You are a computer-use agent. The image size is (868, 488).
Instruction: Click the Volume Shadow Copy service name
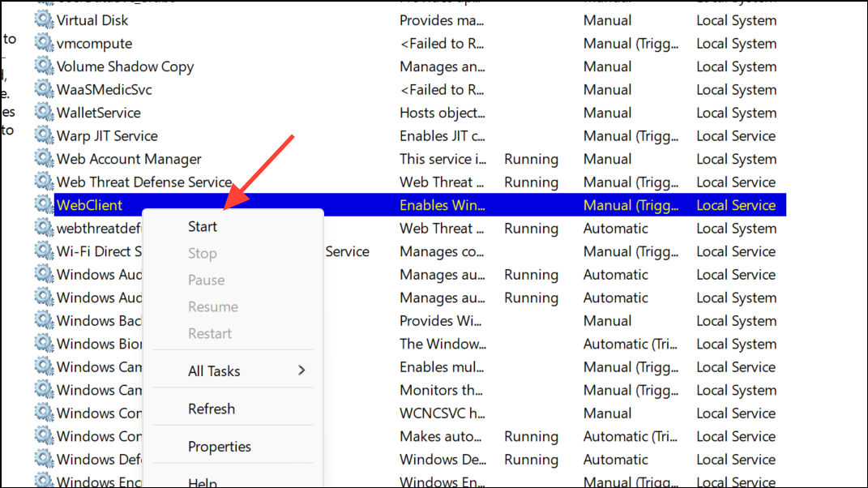[125, 66]
